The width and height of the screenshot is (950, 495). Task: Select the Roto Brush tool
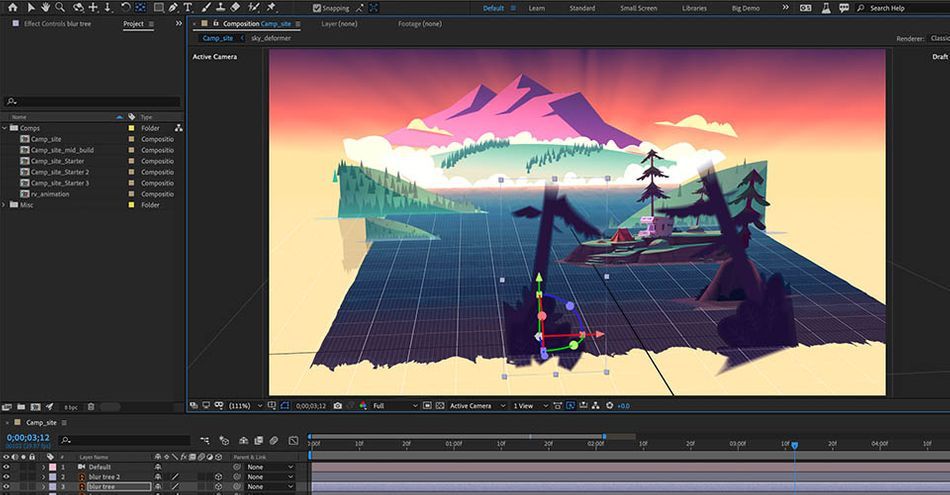(254, 7)
